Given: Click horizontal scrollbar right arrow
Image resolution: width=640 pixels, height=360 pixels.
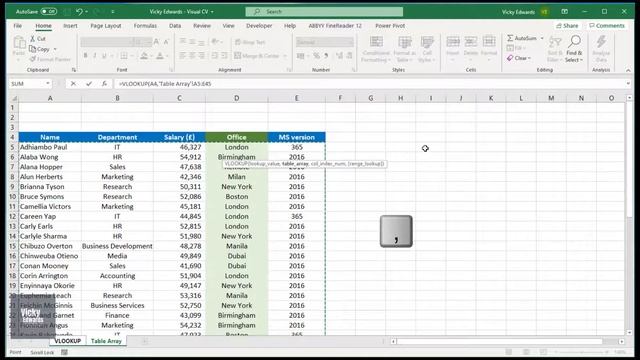Looking at the screenshot, I should click(621, 341).
